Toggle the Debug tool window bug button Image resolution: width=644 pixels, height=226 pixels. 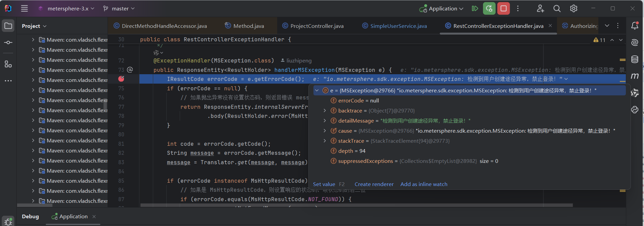[8, 221]
